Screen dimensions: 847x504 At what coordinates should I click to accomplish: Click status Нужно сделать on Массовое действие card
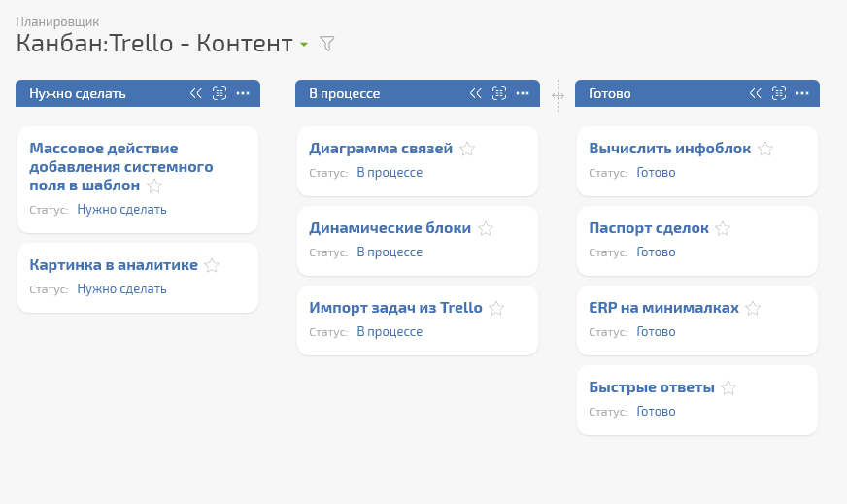[121, 209]
